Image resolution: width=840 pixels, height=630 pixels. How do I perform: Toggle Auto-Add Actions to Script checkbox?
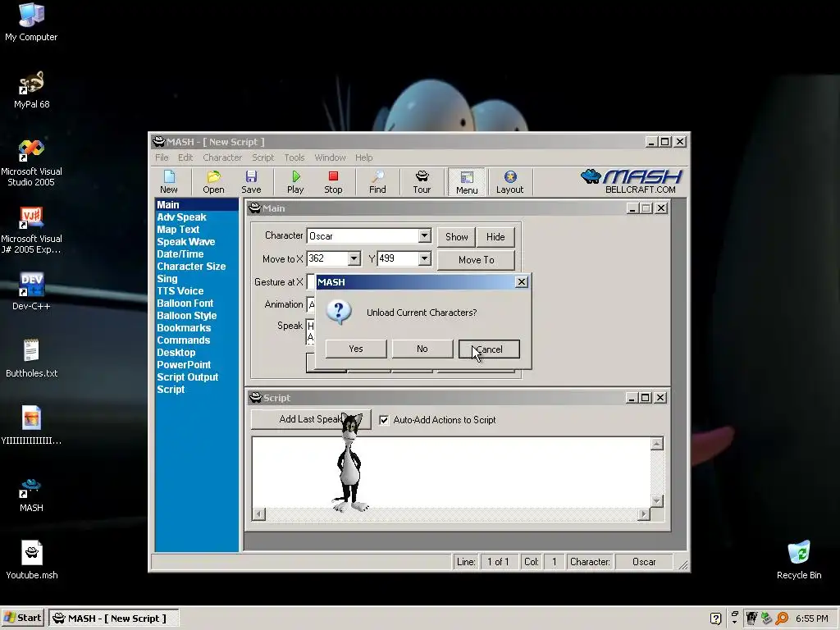pos(384,420)
